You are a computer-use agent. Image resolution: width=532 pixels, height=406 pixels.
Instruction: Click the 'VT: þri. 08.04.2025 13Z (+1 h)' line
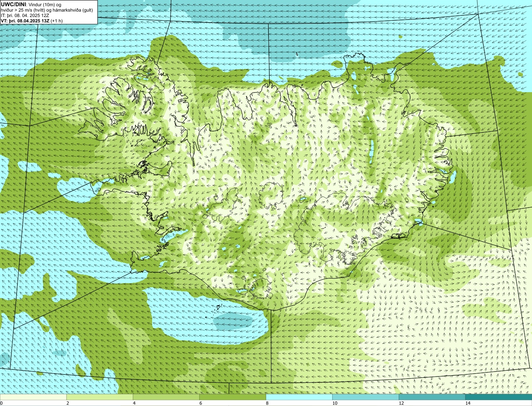(32, 21)
